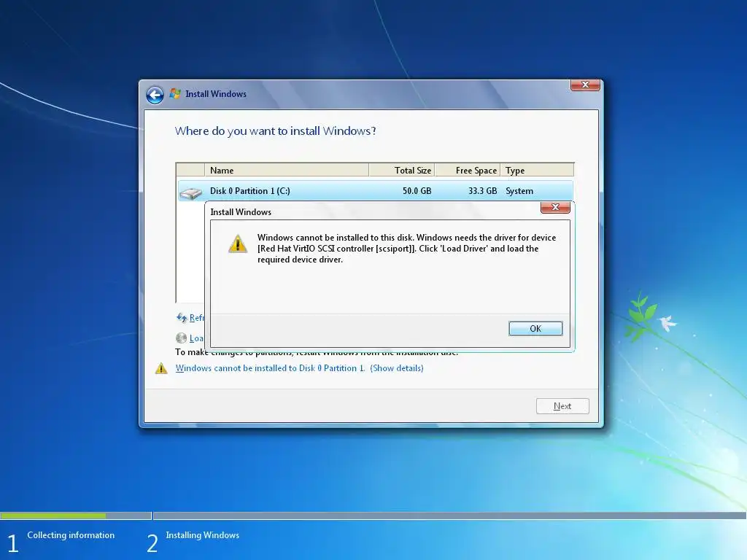747x560 pixels.
Task: Open the Show details link
Action: tap(396, 368)
